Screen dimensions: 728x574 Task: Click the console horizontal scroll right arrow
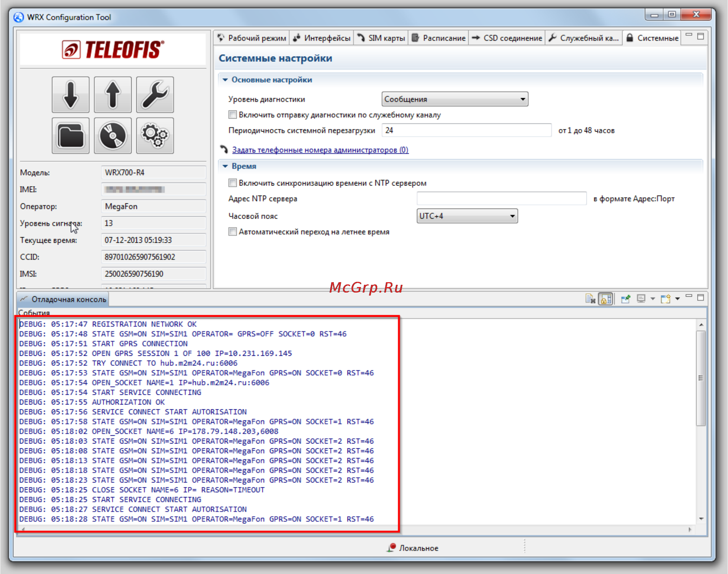click(690, 529)
